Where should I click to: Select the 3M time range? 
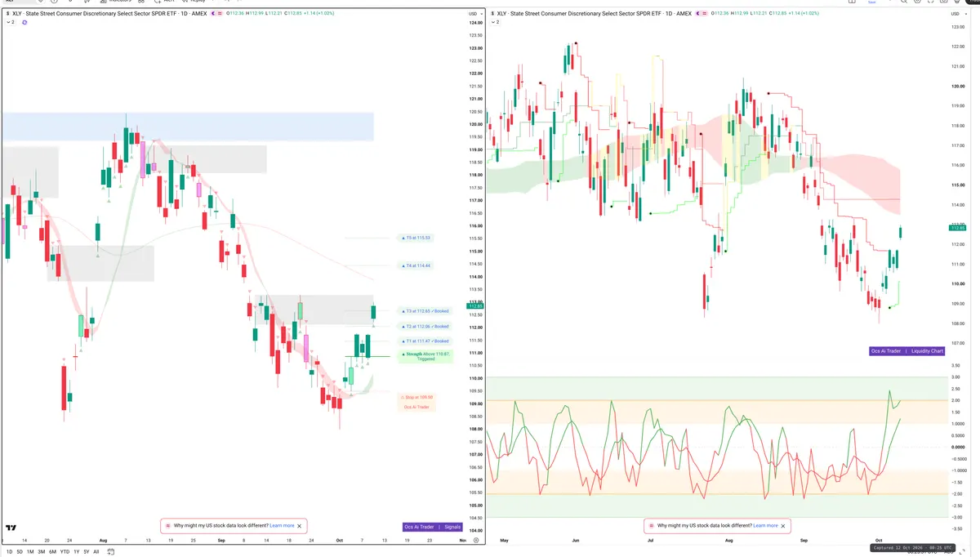coord(42,552)
